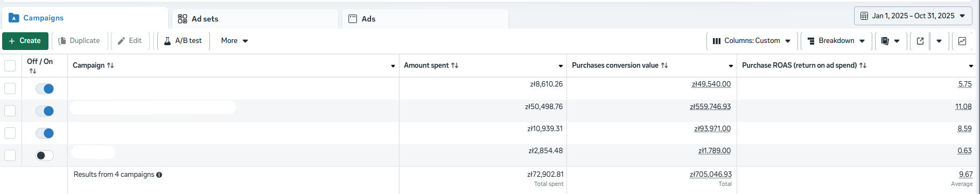980x194 pixels.
Task: Click the Ad sets grid icon
Action: coord(183,19)
